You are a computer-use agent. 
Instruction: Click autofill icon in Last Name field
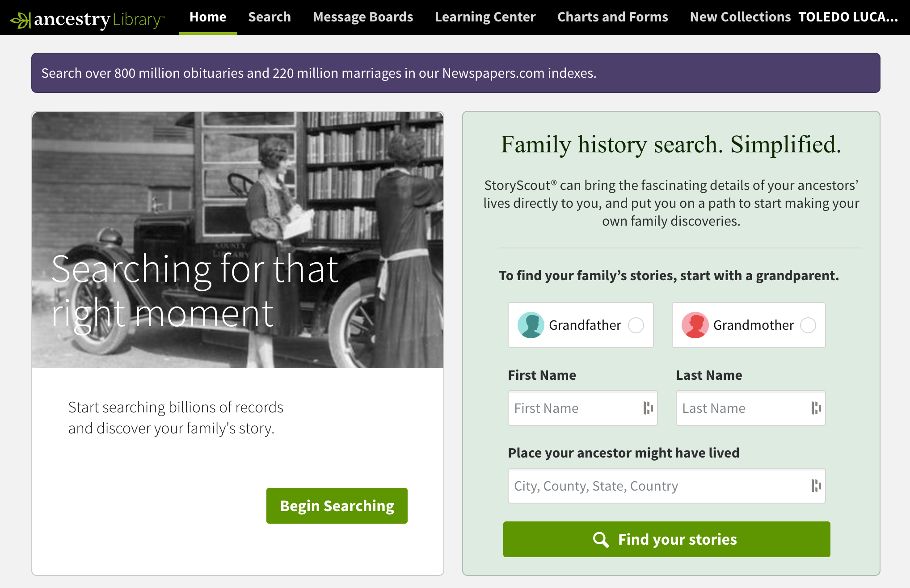tap(816, 408)
